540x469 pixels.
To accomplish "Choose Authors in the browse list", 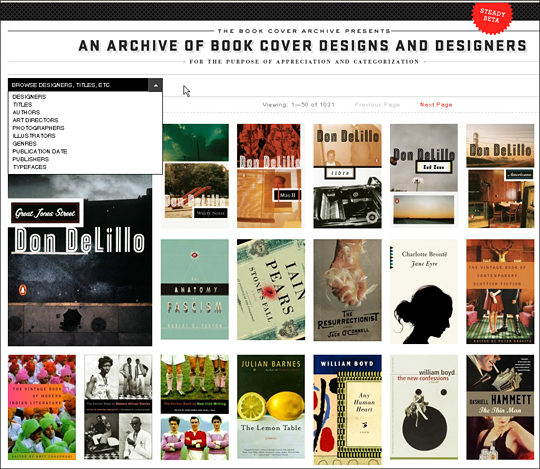I will tap(26, 112).
